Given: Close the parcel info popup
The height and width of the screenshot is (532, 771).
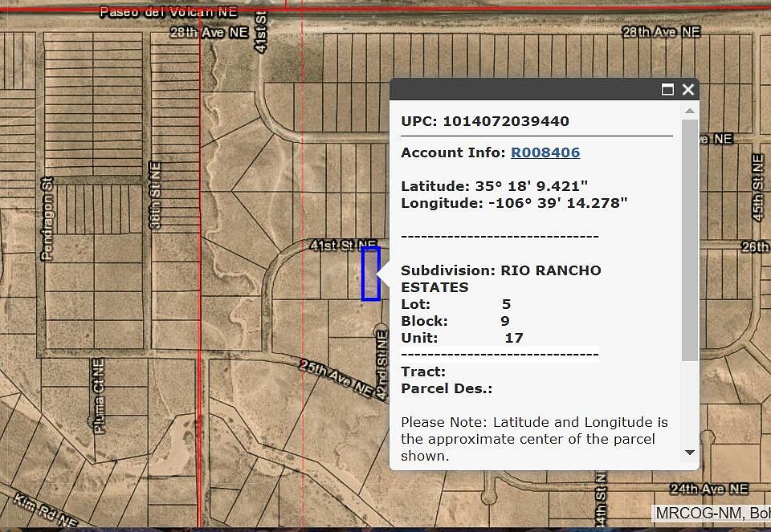Looking at the screenshot, I should [x=688, y=89].
